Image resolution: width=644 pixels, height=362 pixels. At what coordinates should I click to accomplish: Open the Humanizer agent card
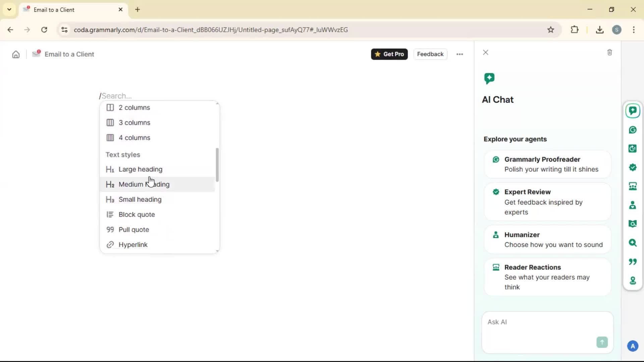tap(547, 240)
